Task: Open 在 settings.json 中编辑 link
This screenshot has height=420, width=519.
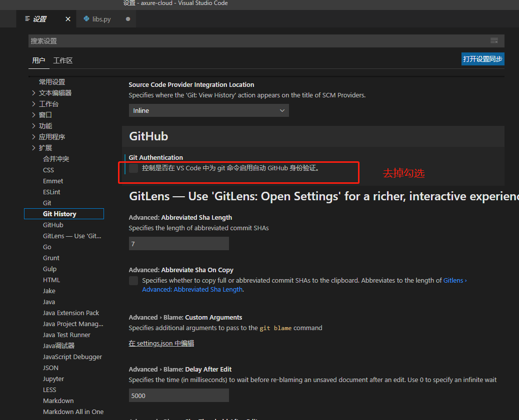Action: (161, 343)
